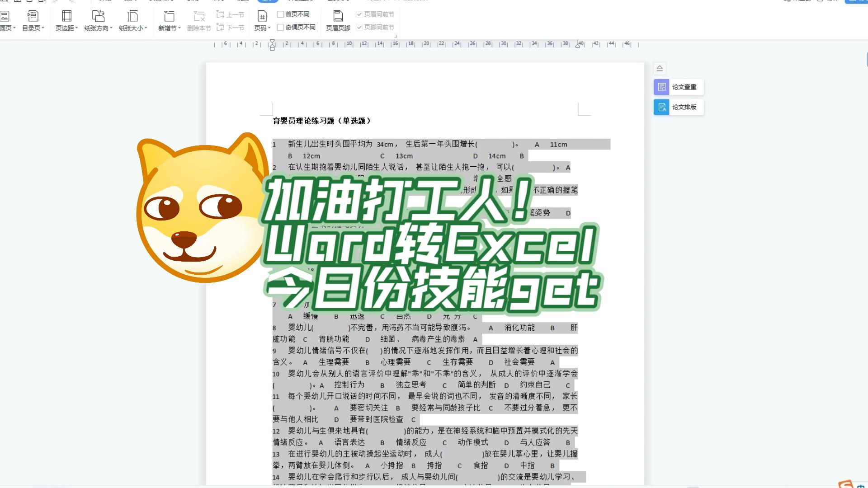Open 论文查重 paper check in sidebar
Image resolution: width=868 pixels, height=488 pixels.
(x=678, y=87)
